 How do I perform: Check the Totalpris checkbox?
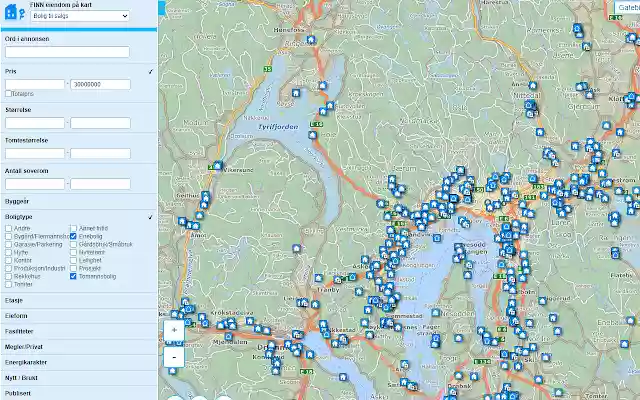(8, 93)
